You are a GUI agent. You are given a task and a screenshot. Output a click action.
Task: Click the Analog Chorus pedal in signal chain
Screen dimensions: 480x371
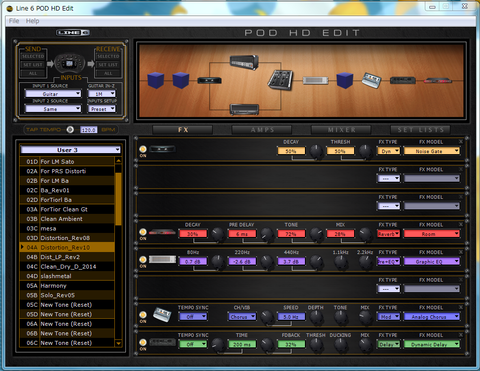pyautogui.click(x=372, y=80)
